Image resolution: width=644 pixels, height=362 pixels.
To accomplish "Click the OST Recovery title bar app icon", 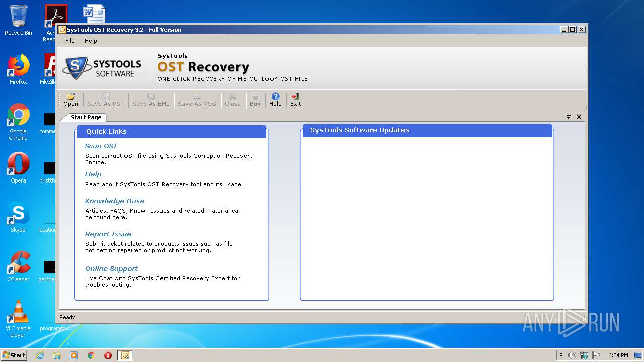I will 62,30.
